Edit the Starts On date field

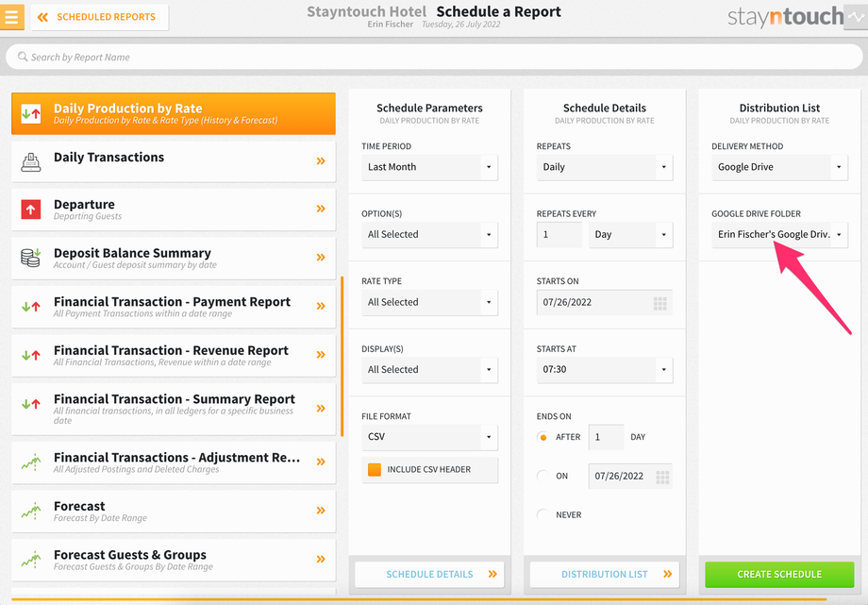[605, 302]
